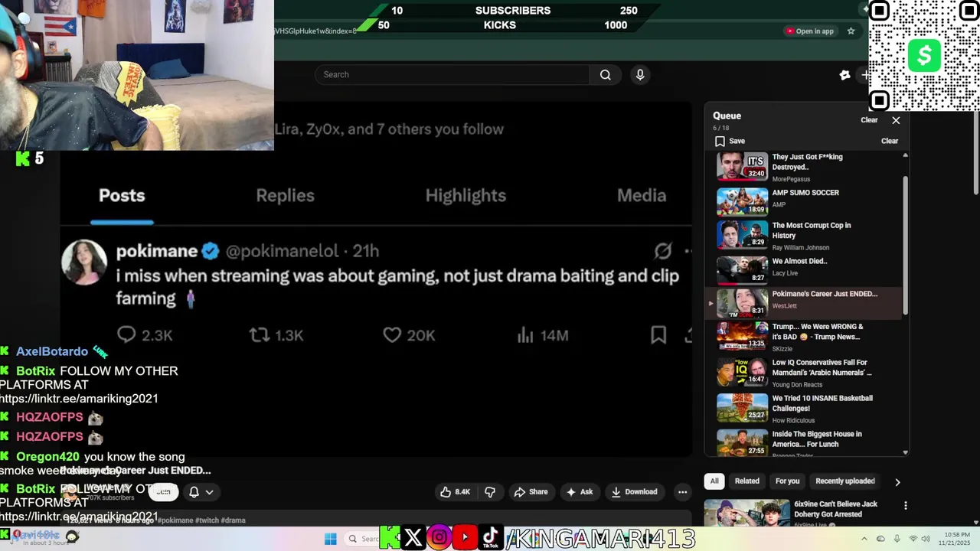Select 'Trump... We Were WRONG' queue title
The height and width of the screenshot is (551, 980).
[818, 331]
